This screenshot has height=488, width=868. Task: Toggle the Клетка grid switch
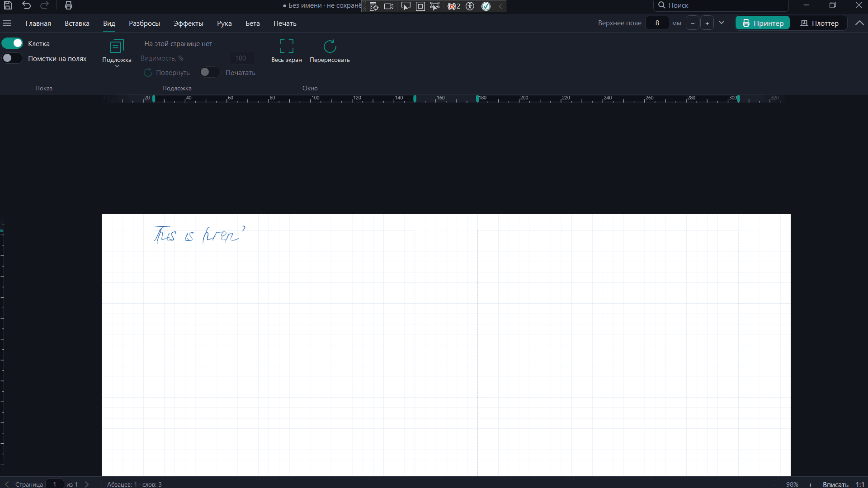coord(12,43)
